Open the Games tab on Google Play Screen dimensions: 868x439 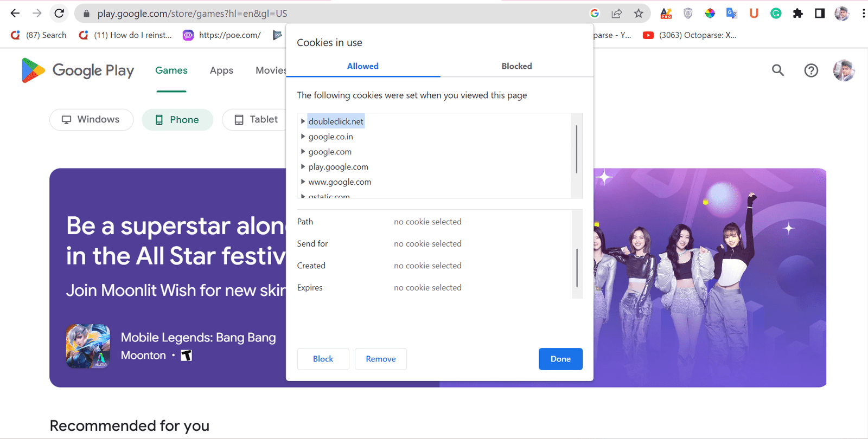171,70
